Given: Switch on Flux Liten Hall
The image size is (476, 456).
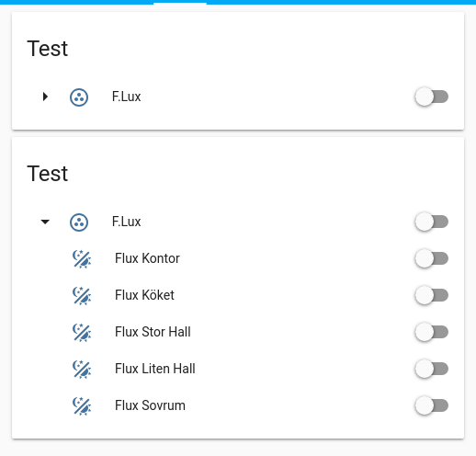Looking at the screenshot, I should pyautogui.click(x=432, y=369).
